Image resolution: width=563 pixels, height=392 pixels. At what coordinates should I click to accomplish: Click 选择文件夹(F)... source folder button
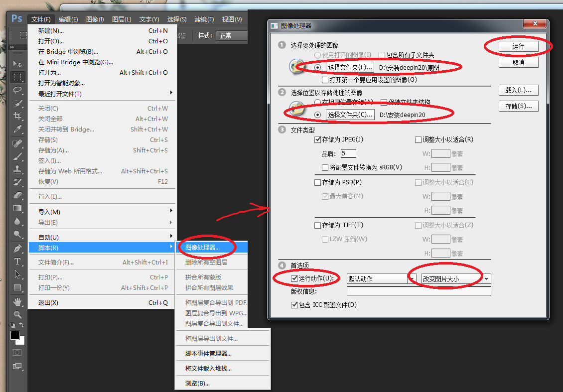coord(350,67)
